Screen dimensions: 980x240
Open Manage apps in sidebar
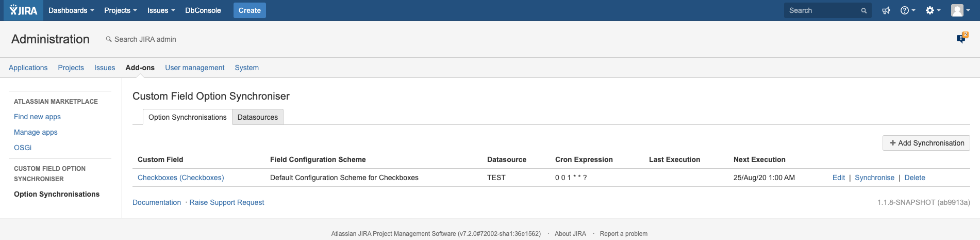coord(36,132)
